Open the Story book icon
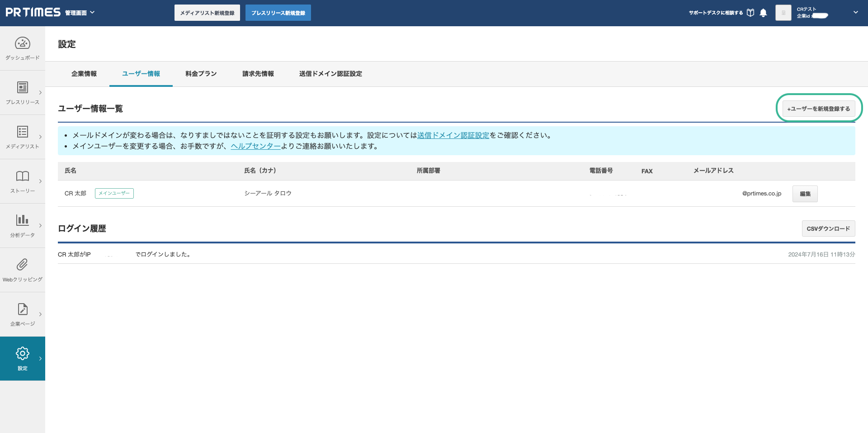 coord(22,176)
